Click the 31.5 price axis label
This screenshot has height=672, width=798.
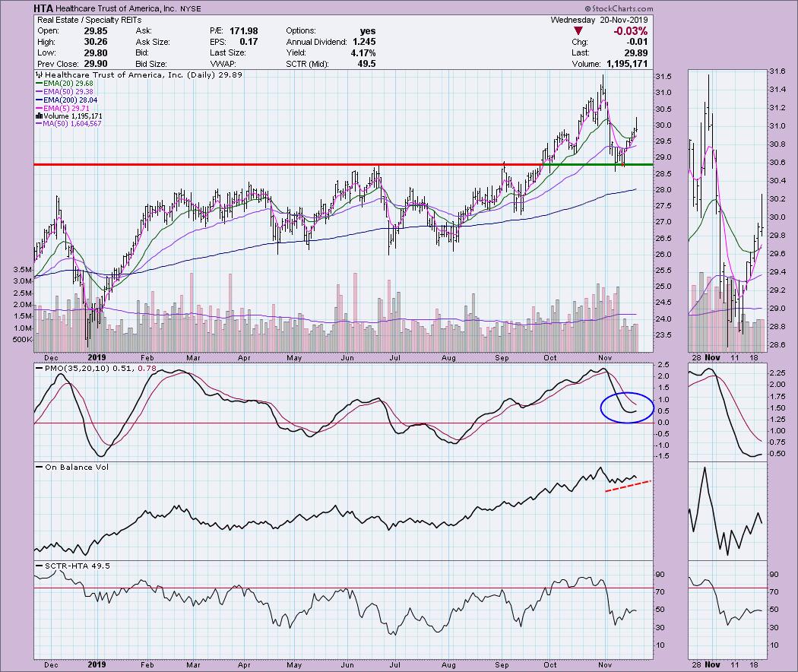pos(663,77)
